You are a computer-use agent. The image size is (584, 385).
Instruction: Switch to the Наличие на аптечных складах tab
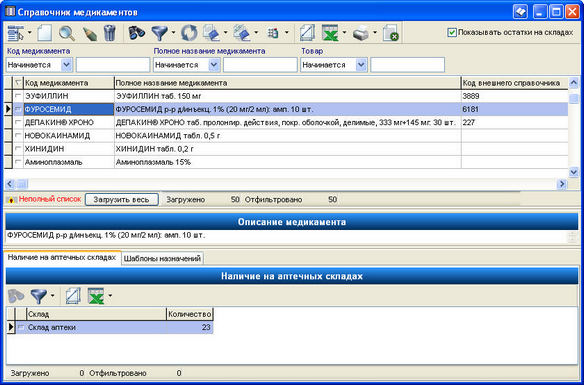click(62, 258)
